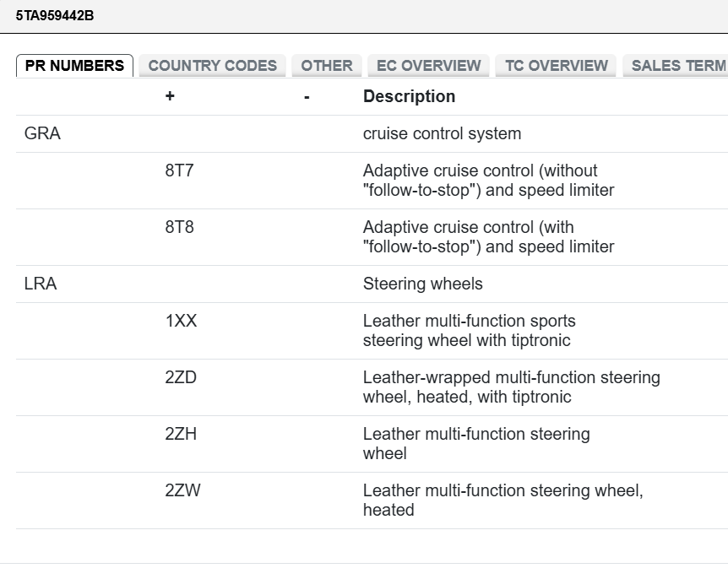The height and width of the screenshot is (579, 728).
Task: Select the Steering wheels description text
Action: (x=422, y=284)
